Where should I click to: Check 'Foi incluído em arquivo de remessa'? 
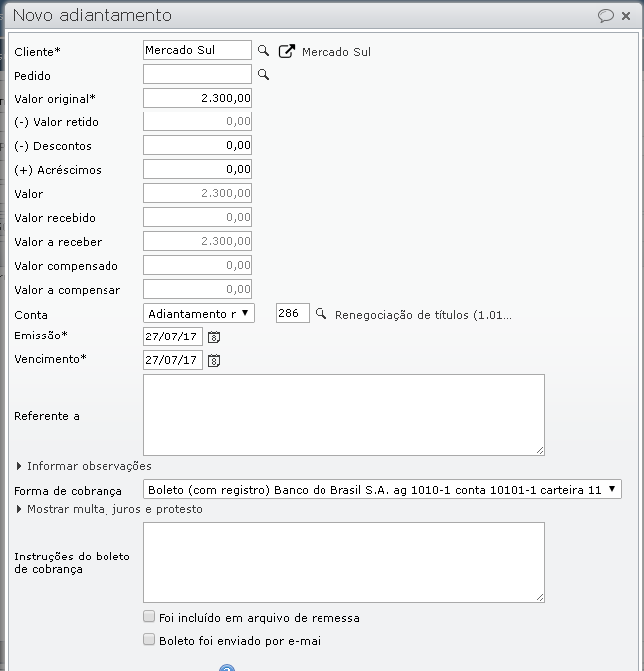click(149, 617)
